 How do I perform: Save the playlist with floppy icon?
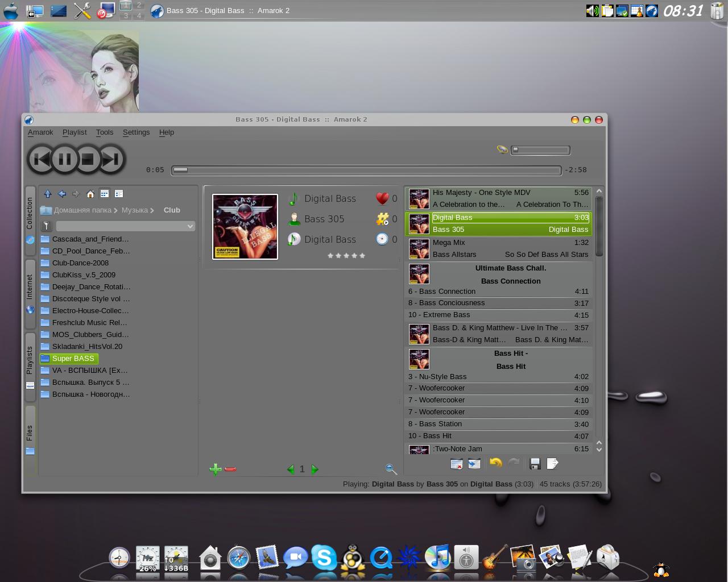click(x=535, y=464)
